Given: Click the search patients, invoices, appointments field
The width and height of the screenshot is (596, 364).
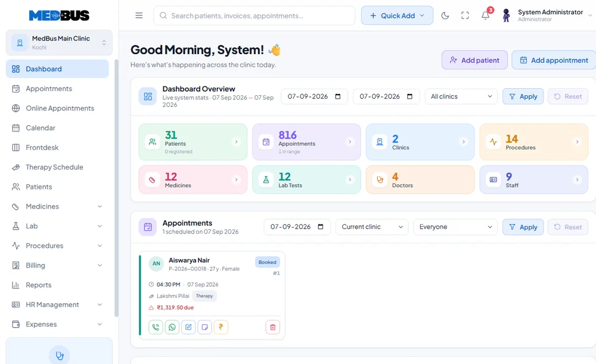Looking at the screenshot, I should tap(254, 15).
